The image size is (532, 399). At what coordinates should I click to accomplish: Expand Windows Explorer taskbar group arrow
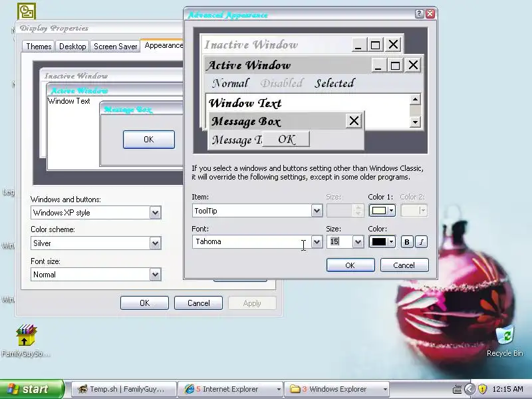point(385,390)
